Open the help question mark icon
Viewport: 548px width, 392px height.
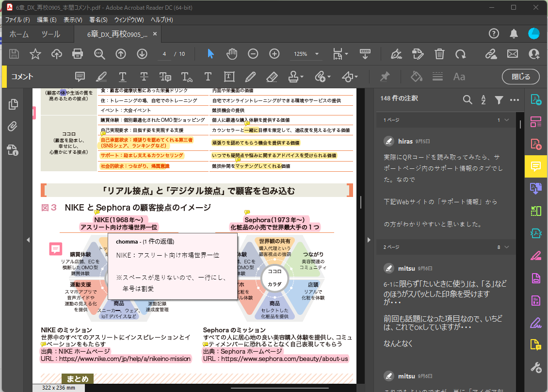tap(494, 33)
